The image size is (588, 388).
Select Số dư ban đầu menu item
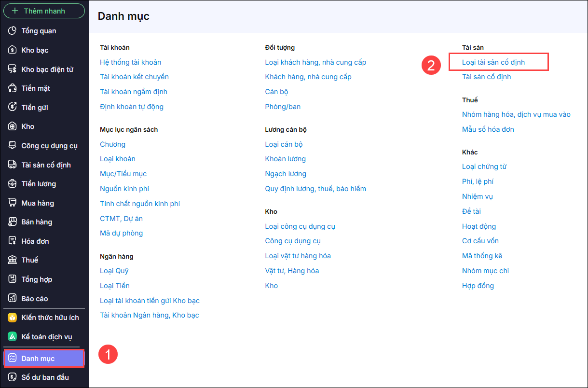pyautogui.click(x=44, y=377)
